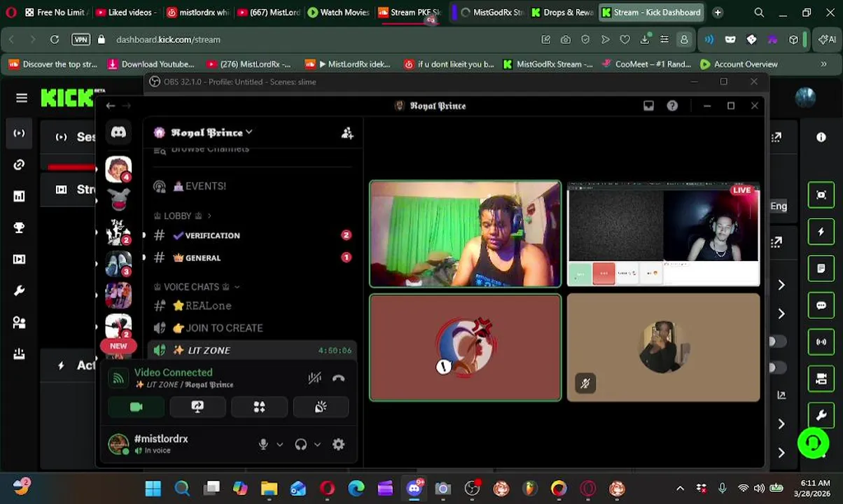The image size is (843, 504).
Task: Show more bookmarks overflow chevron
Action: [x=823, y=64]
